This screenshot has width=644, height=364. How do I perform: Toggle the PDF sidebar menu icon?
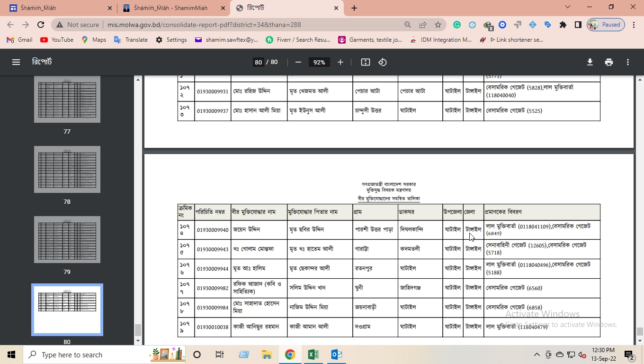pyautogui.click(x=16, y=62)
